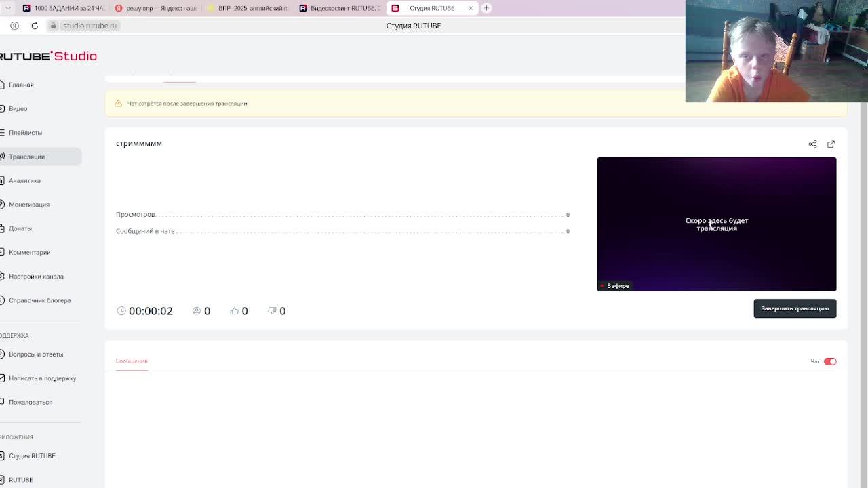The width and height of the screenshot is (868, 488).
Task: Click the studio.rutube.ru address bar
Action: click(x=90, y=26)
